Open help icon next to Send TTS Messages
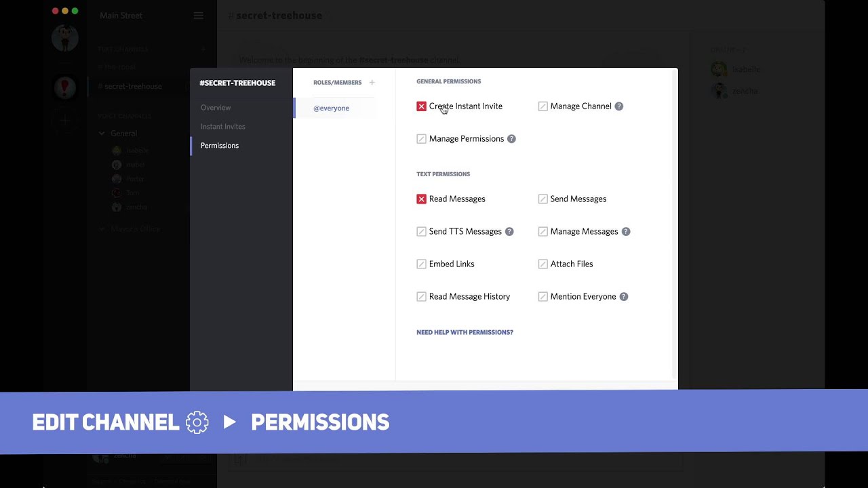The height and width of the screenshot is (488, 868). [x=509, y=232]
